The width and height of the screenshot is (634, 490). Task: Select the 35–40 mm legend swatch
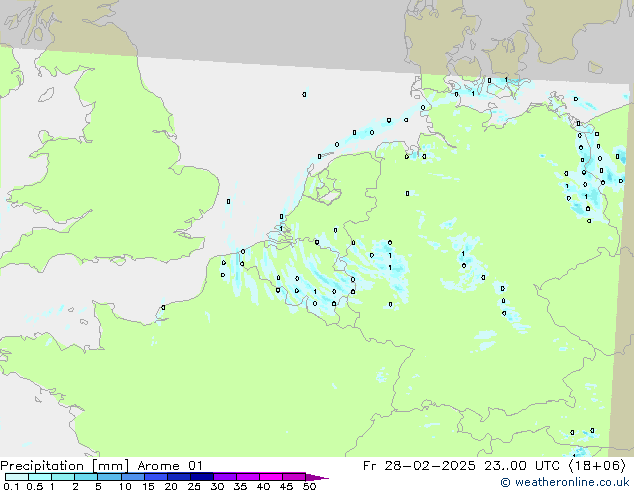click(248, 477)
